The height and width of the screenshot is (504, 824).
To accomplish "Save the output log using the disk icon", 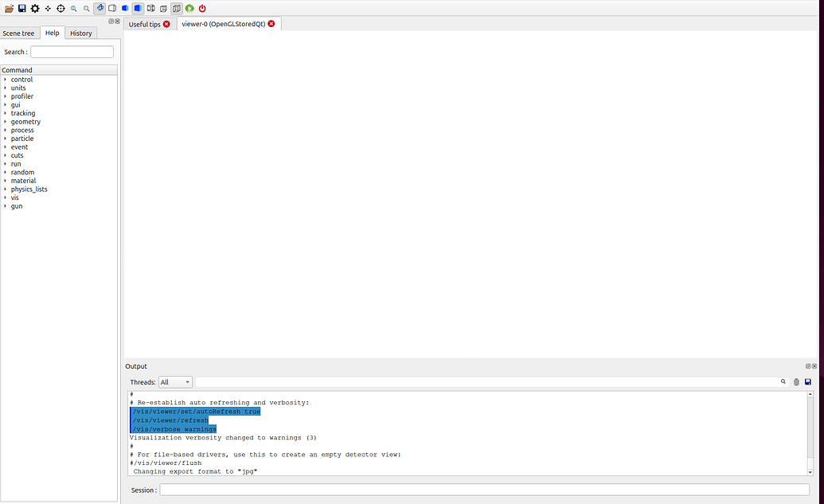I will (x=807, y=381).
